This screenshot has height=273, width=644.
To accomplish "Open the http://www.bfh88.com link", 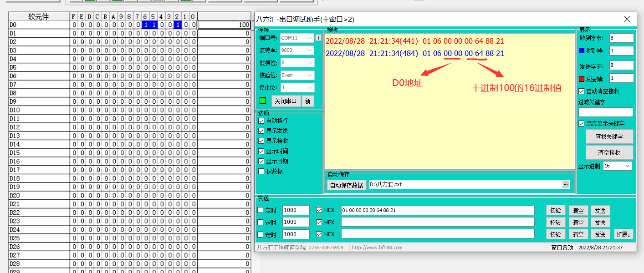I will coord(377,248).
